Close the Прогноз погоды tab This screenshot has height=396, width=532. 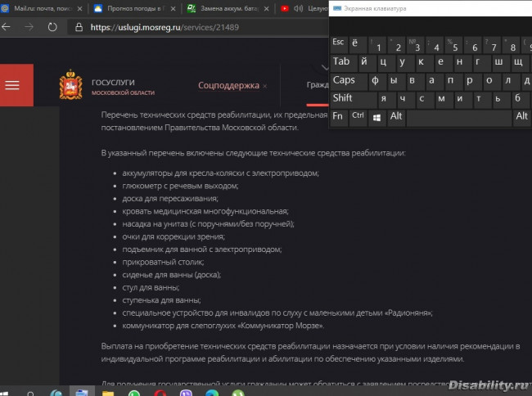click(173, 9)
